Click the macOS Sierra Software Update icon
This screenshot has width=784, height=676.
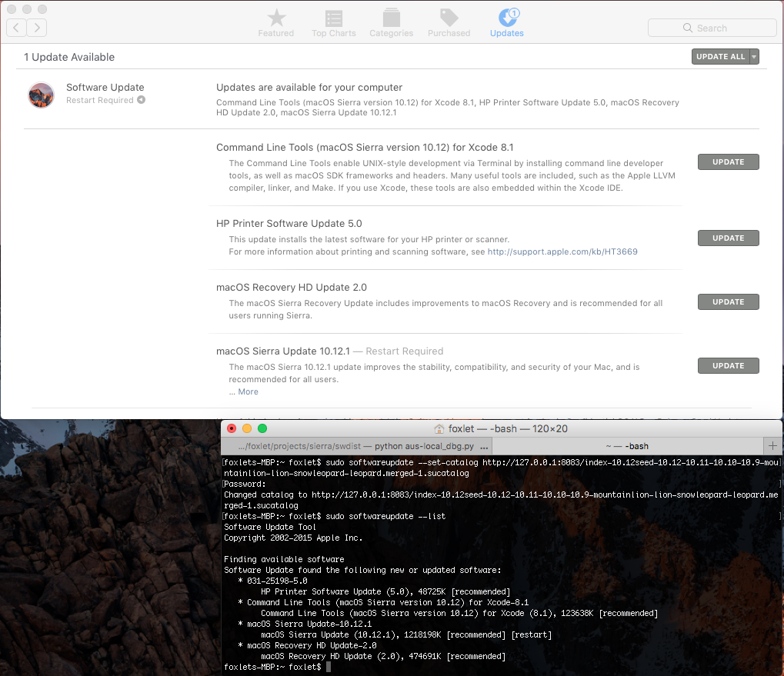(41, 95)
